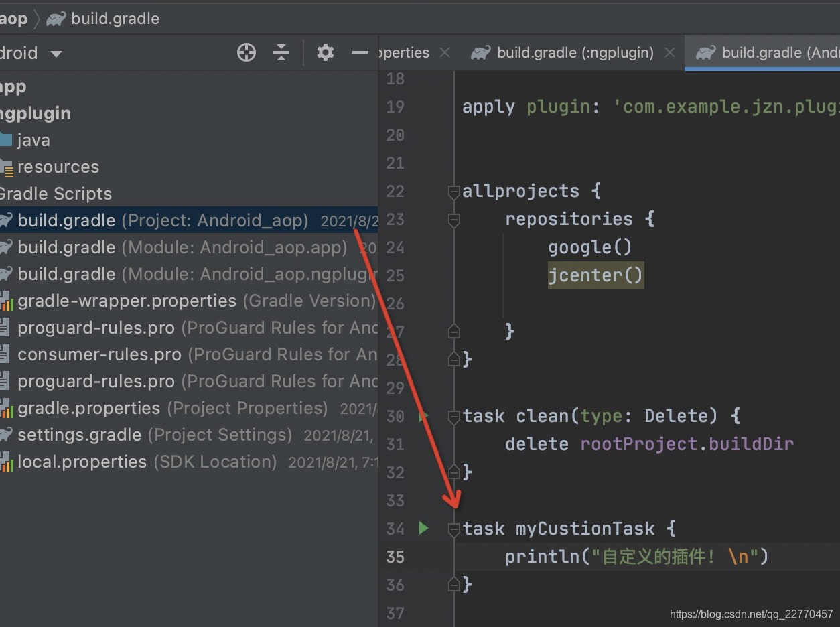Run myCustionTask via its green gutter arrow

[423, 528]
